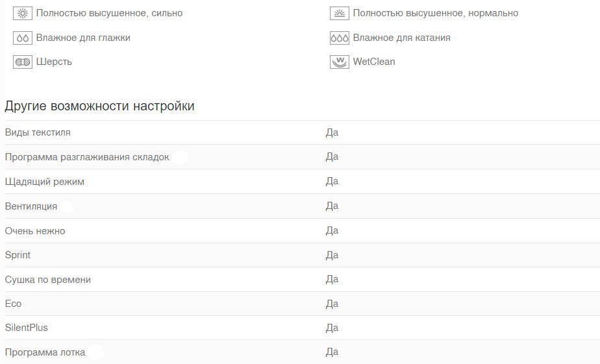Click the Шерсть label text
The image size is (600, 364).
pos(54,62)
